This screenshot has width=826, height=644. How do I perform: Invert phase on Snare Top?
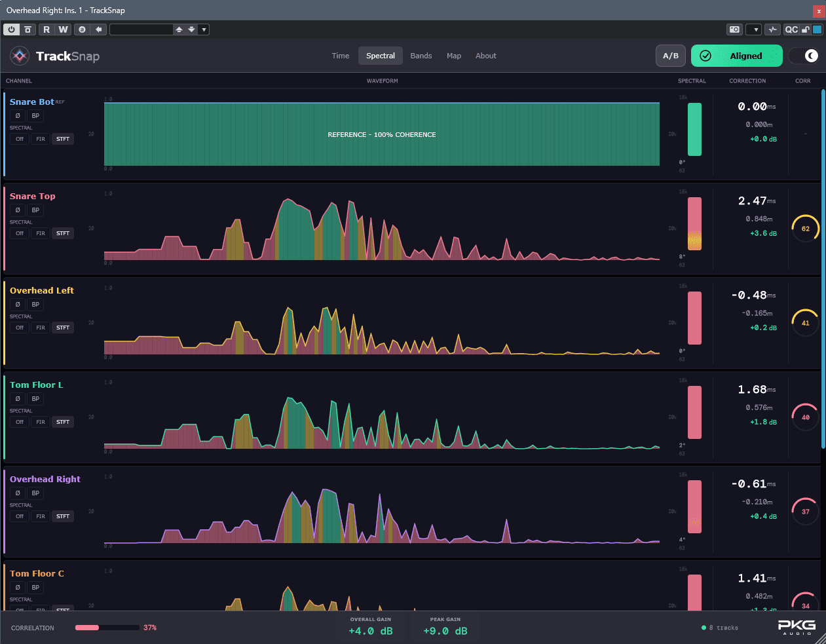point(18,210)
